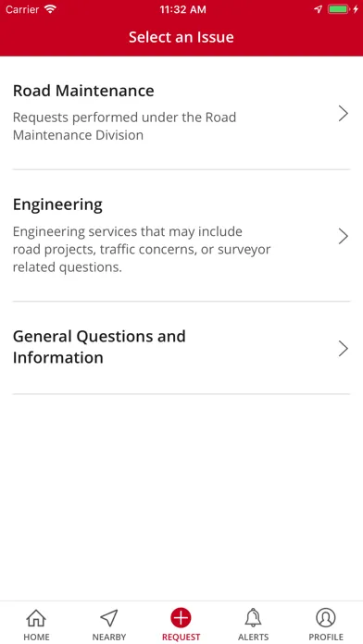
Task: Choose the Road Maintenance issue title
Action: tap(83, 91)
